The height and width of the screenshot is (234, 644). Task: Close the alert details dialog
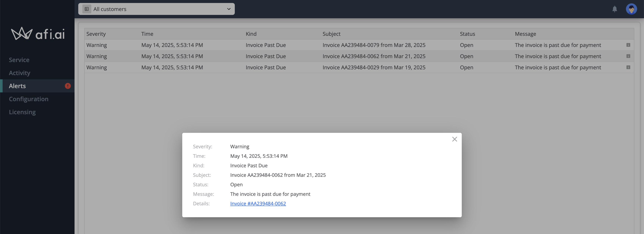pyautogui.click(x=454, y=139)
